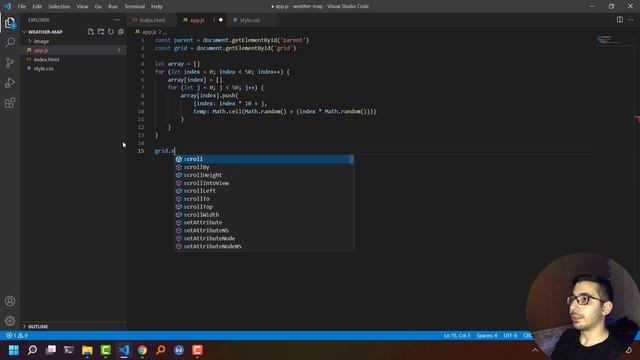The image size is (640, 360).
Task: Open the Terminal menu
Action: pyautogui.click(x=134, y=7)
